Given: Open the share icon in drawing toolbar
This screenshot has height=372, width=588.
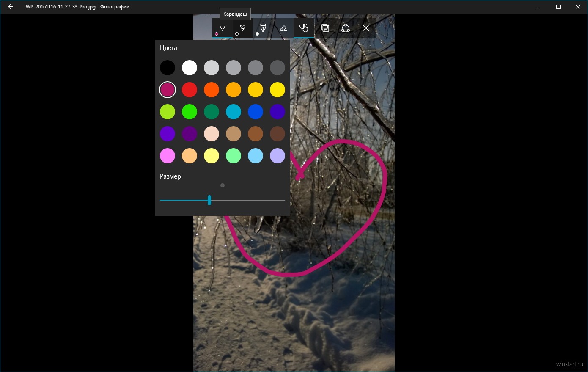Looking at the screenshot, I should pos(346,28).
